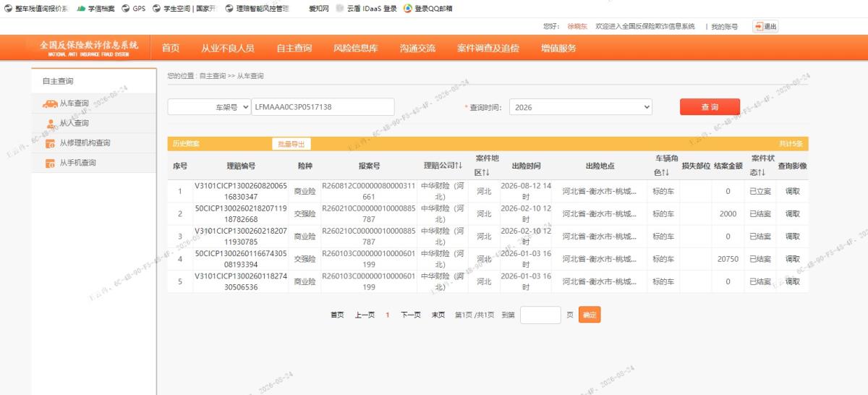
Task: Open the 云盾 IDaaS 登录 bookmark
Action: click(x=366, y=8)
